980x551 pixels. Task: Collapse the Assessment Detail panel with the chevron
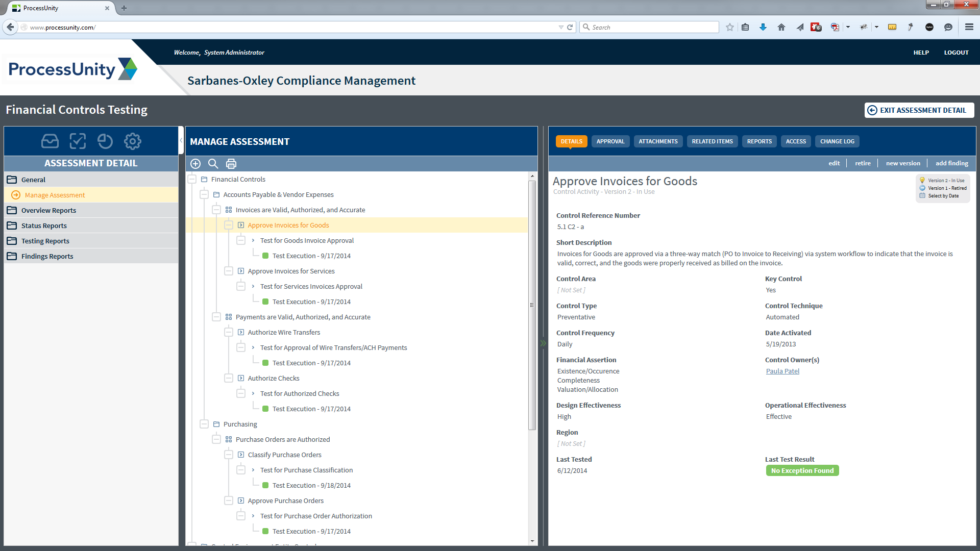[x=181, y=139]
